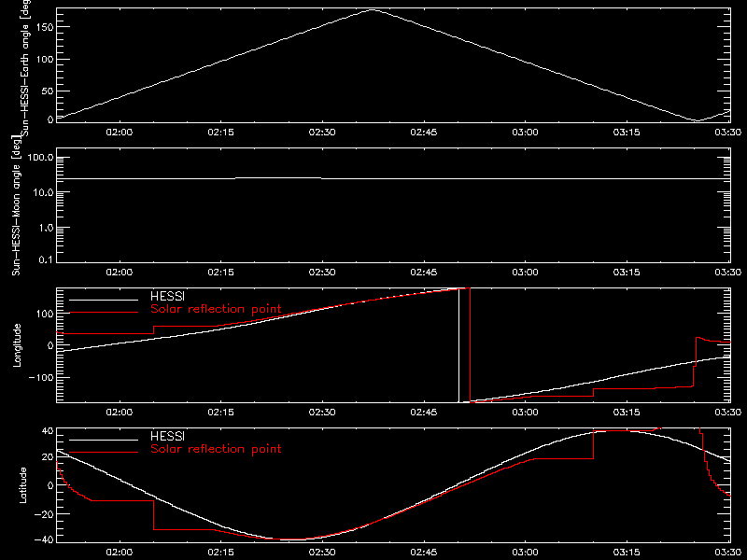
Task: Click the 150 tick on Earth angle plot
Action: tap(45, 27)
